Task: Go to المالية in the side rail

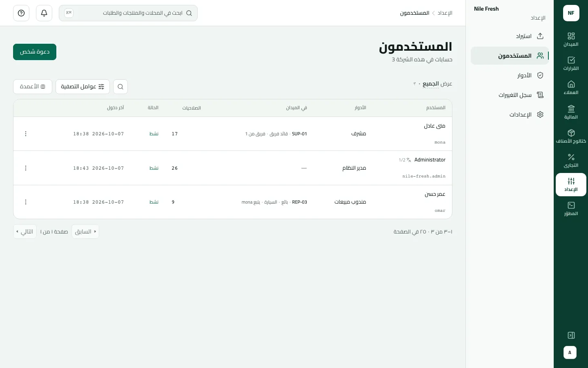Action: point(571,112)
